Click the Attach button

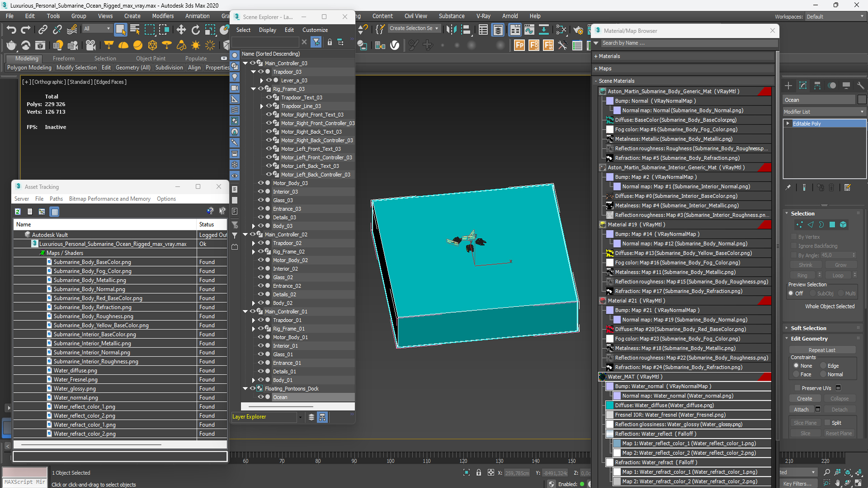pyautogui.click(x=801, y=409)
